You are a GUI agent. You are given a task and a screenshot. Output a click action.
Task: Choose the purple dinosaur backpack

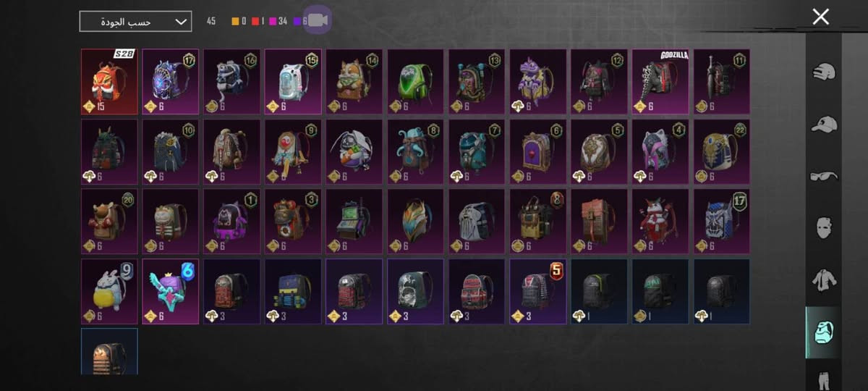(x=538, y=82)
